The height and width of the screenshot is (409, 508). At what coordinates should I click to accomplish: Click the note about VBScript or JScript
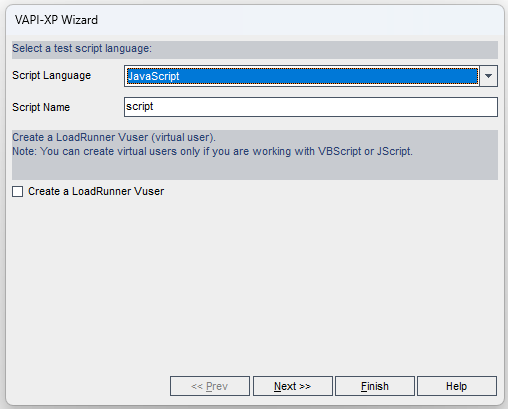click(212, 151)
